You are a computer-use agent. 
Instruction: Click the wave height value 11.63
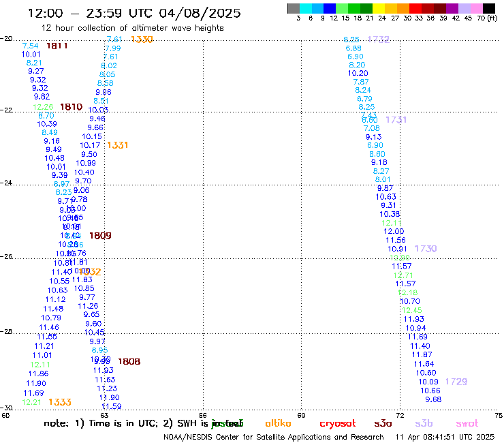pos(105,380)
